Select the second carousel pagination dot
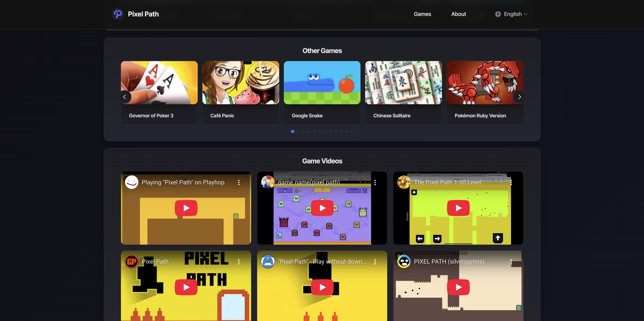Screen dimensions: 644x321 pyautogui.click(x=298, y=132)
